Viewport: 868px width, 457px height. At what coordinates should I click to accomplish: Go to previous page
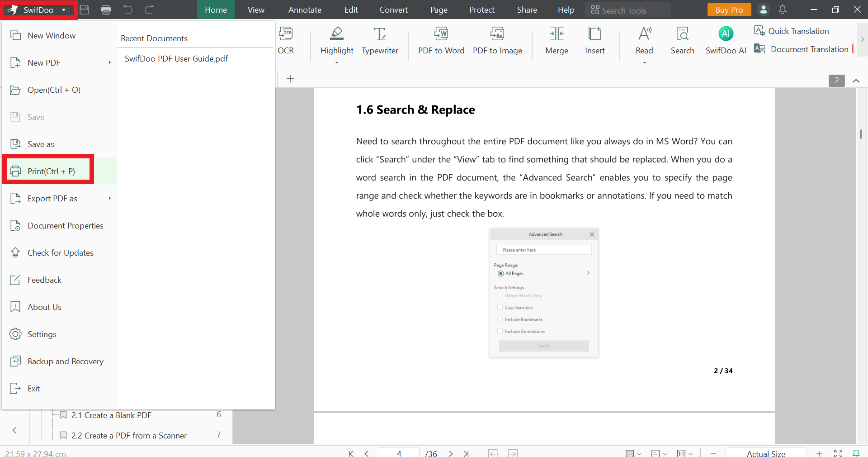[367, 453]
